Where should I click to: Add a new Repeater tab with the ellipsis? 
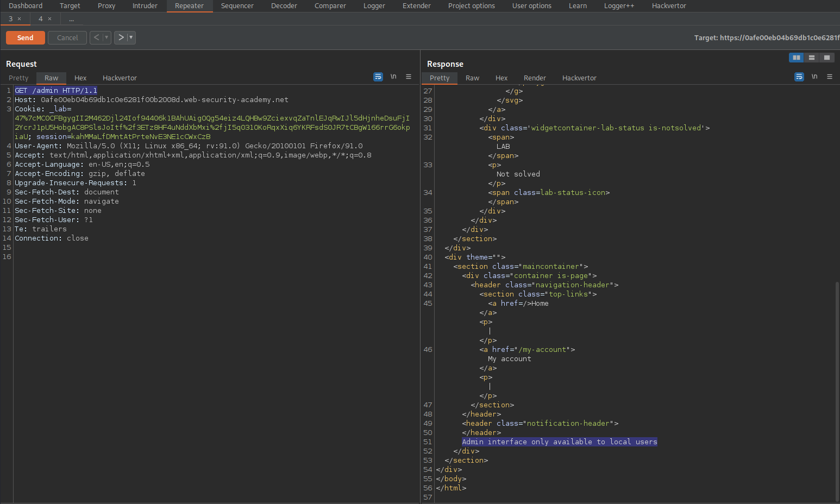(x=71, y=19)
